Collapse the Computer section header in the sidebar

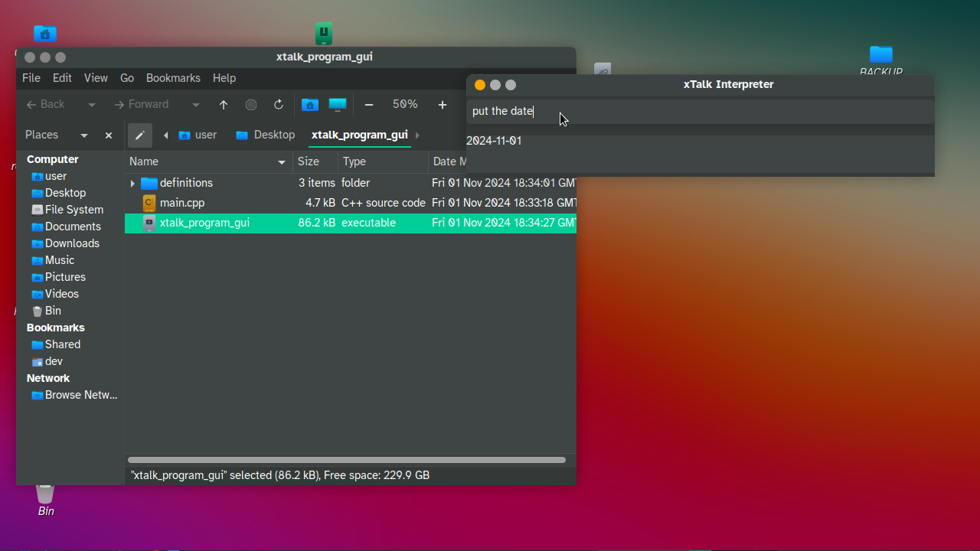click(53, 159)
